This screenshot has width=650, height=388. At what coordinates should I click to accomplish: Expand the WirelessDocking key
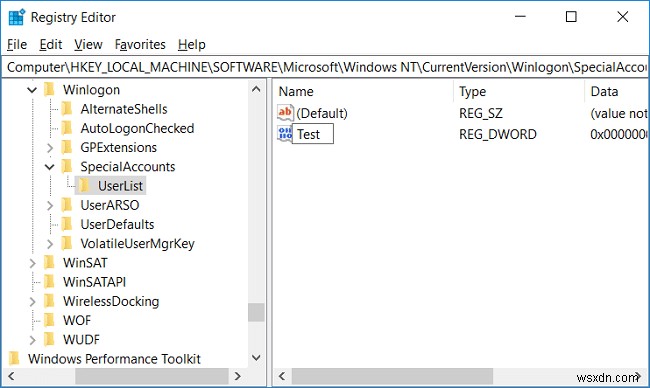coord(32,301)
